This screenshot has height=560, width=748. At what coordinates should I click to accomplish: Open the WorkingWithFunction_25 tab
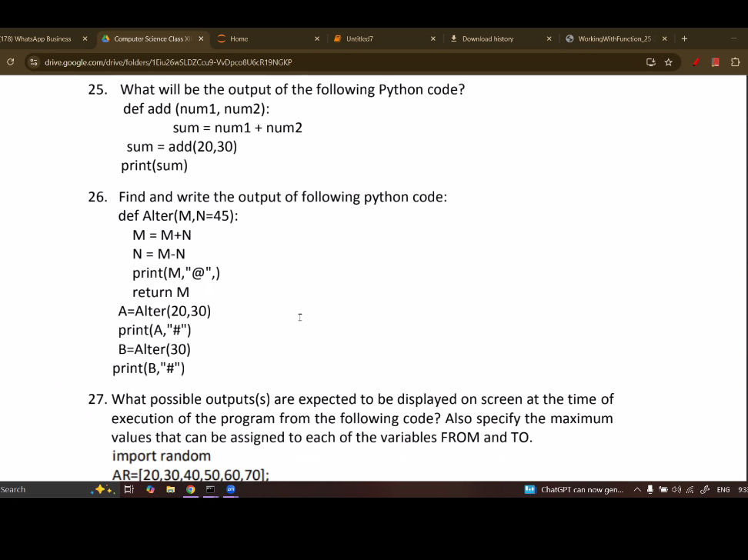(613, 38)
